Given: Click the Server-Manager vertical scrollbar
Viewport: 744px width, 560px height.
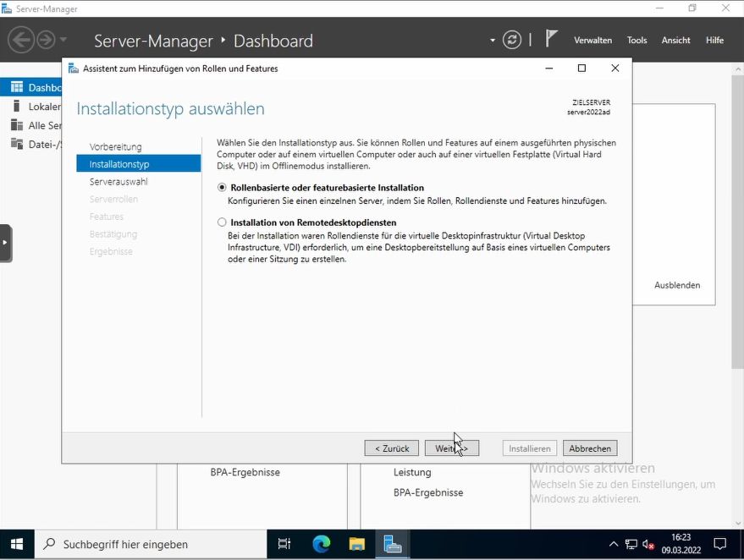Looking at the screenshot, I should [x=738, y=222].
